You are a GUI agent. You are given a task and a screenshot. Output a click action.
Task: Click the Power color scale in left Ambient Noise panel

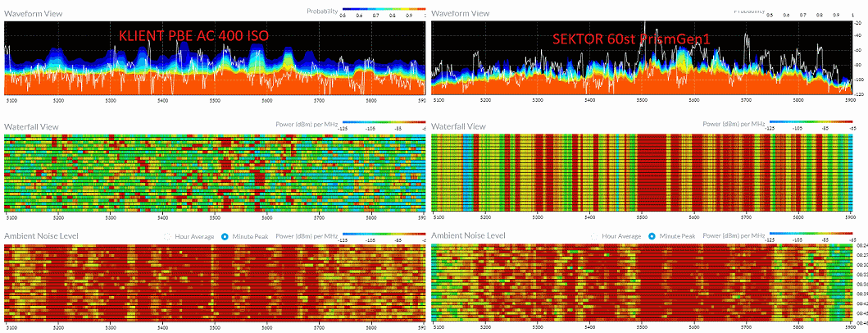coord(384,234)
